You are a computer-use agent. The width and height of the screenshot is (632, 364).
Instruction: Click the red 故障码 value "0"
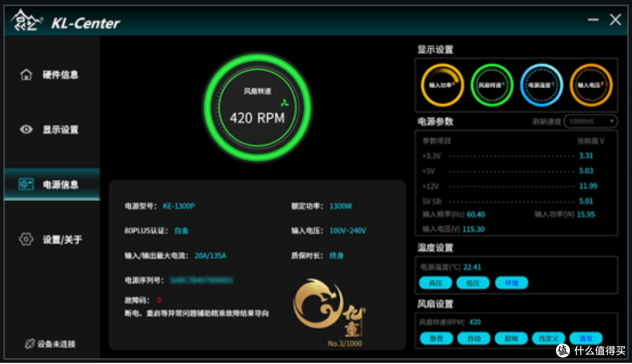159,300
